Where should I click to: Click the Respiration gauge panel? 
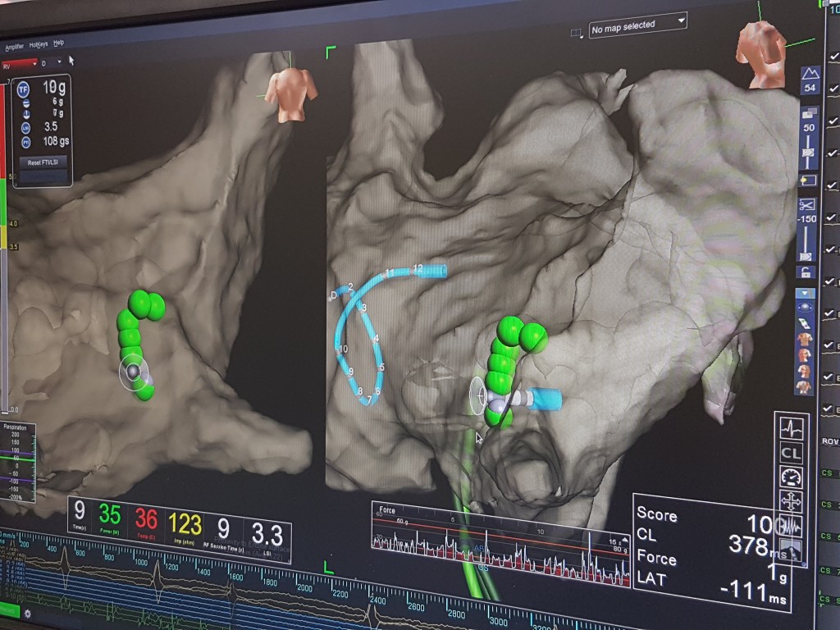17,463
